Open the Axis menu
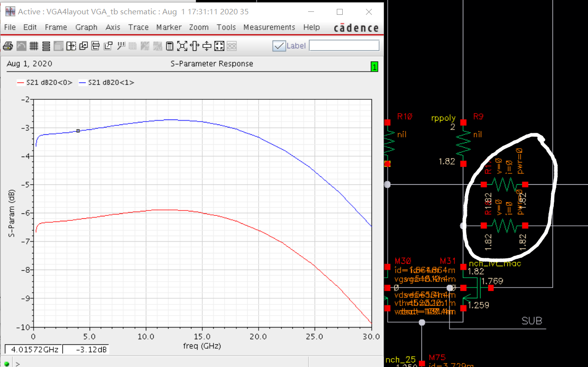The image size is (588, 367). 112,27
